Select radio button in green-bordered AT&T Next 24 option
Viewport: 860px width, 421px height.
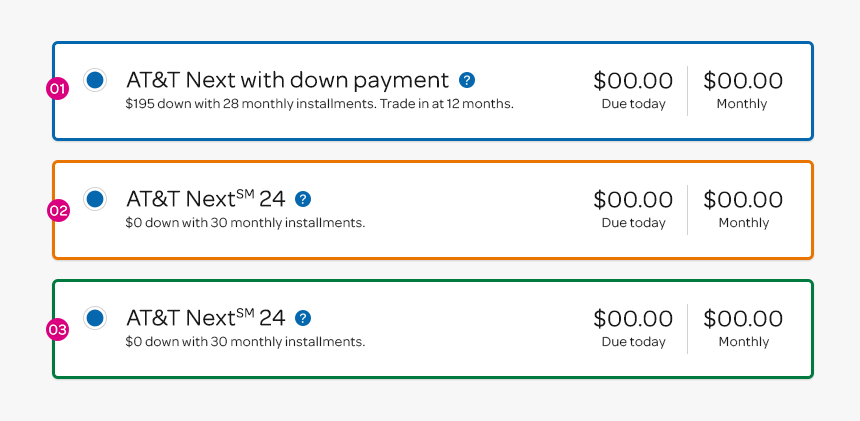click(95, 317)
